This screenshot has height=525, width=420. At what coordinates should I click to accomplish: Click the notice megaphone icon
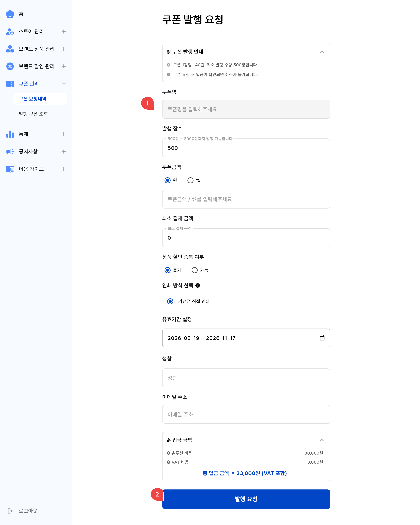click(10, 152)
